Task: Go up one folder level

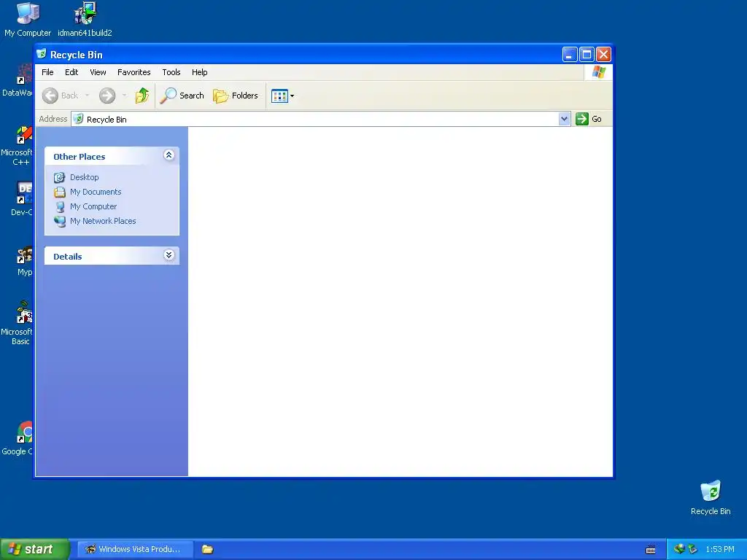Action: (x=142, y=96)
